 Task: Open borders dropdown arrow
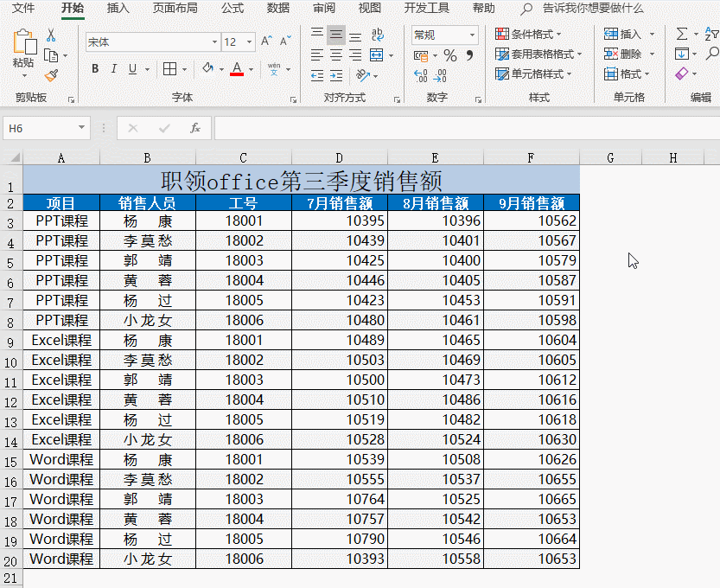(x=185, y=70)
